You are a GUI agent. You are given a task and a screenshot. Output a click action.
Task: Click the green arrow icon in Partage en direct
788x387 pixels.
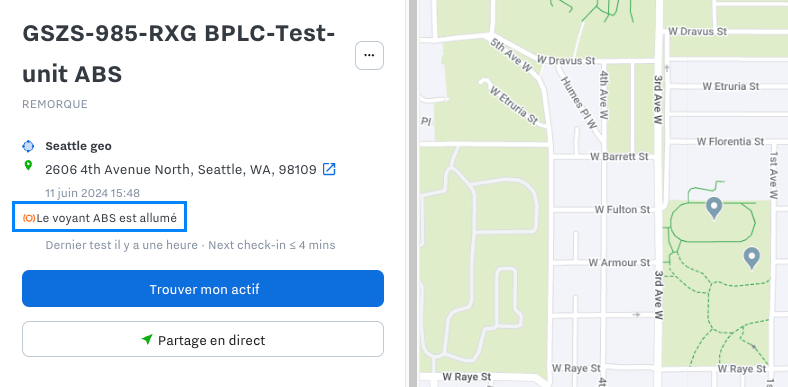[x=147, y=339]
